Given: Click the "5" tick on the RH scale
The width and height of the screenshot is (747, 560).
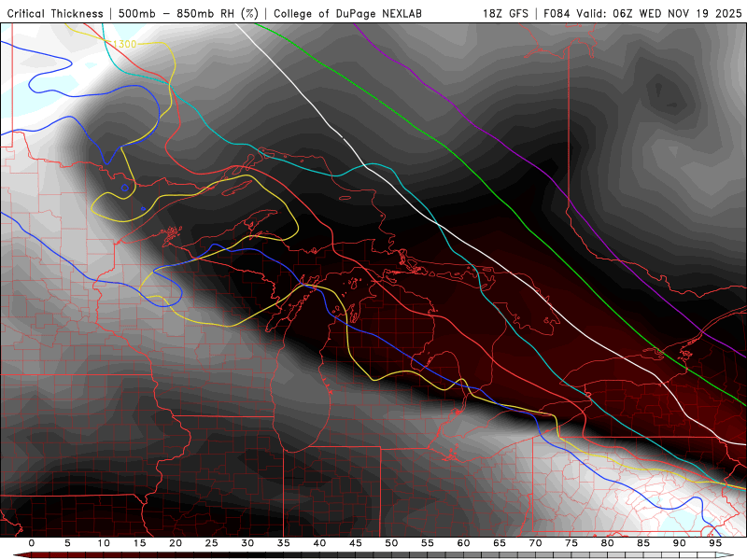Looking at the screenshot, I should pos(67,543).
